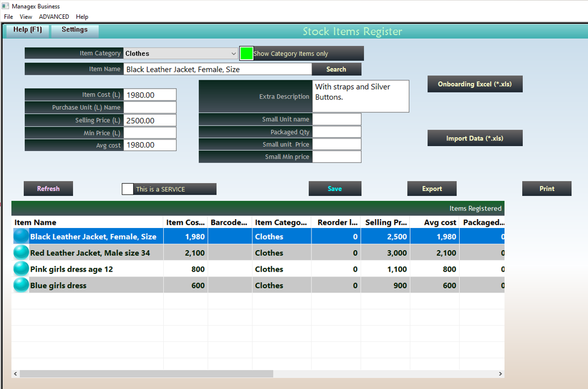Open the Item Category dropdown
Screen dimensions: 588x389
click(233, 54)
